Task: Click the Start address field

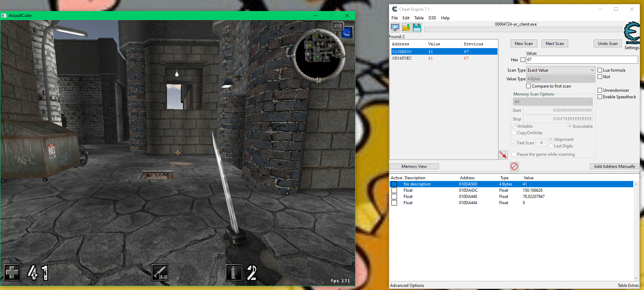Action: pyautogui.click(x=558, y=110)
